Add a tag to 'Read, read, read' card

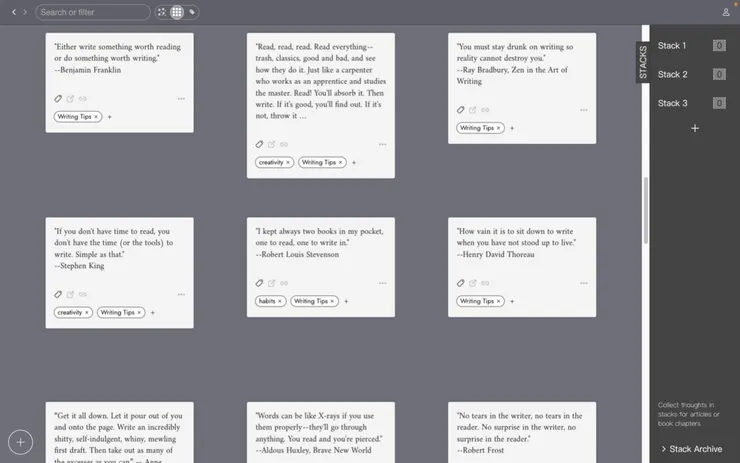tap(354, 162)
